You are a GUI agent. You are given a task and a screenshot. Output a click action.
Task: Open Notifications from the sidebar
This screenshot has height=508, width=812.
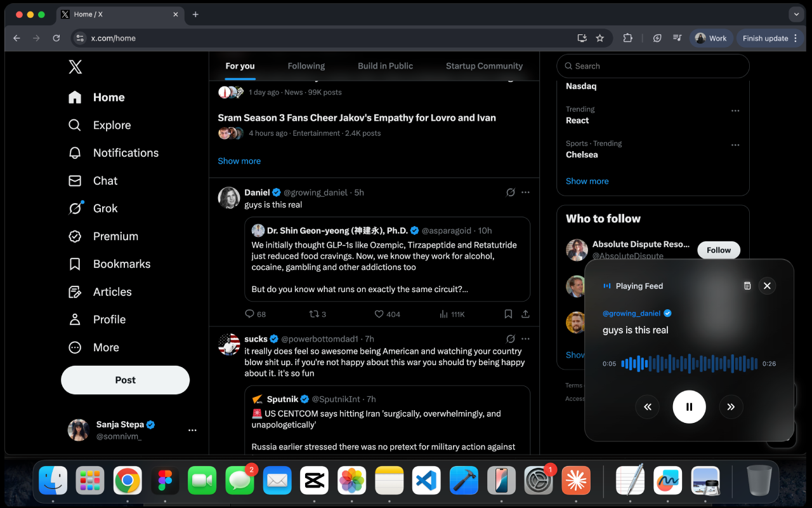coord(126,152)
